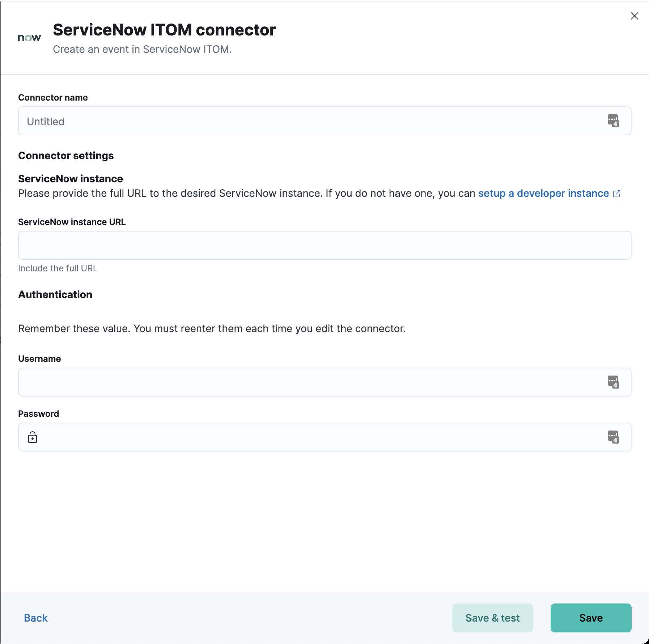Click the autofill icon inside the Password field

614,437
